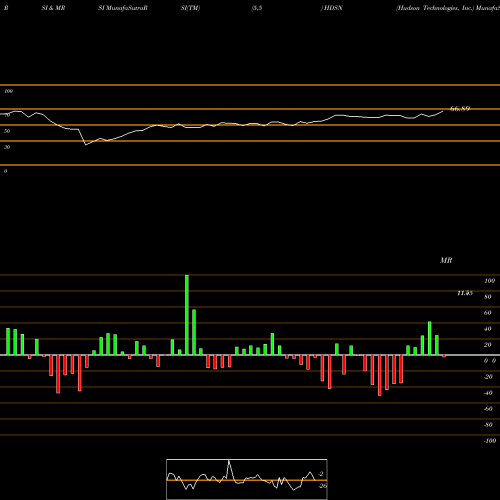This screenshot has width=500, height=500.
Task: Click the 66.89 RSI value label
Action: click(460, 109)
